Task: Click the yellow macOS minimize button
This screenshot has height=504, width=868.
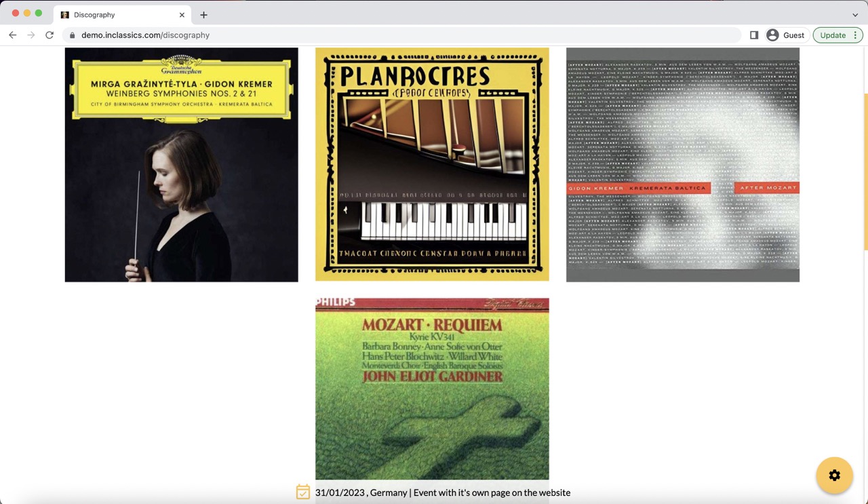Action: pos(27,13)
